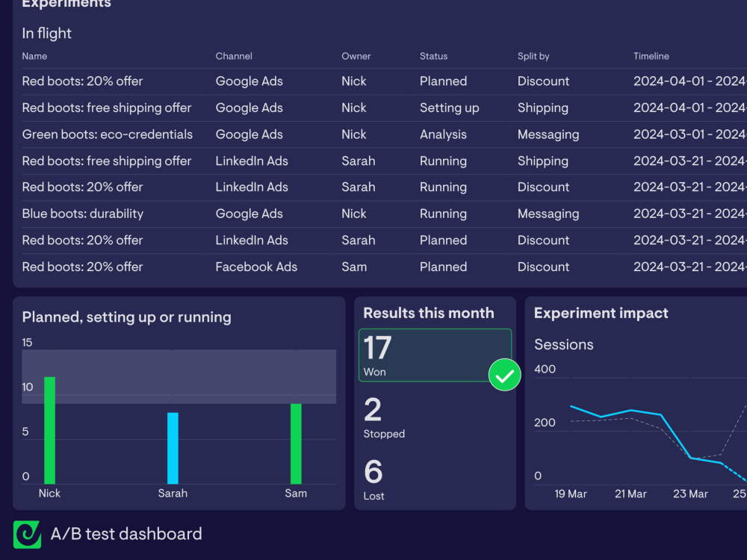This screenshot has height=560, width=747.
Task: Click Sam in the Owner column
Action: (354, 267)
